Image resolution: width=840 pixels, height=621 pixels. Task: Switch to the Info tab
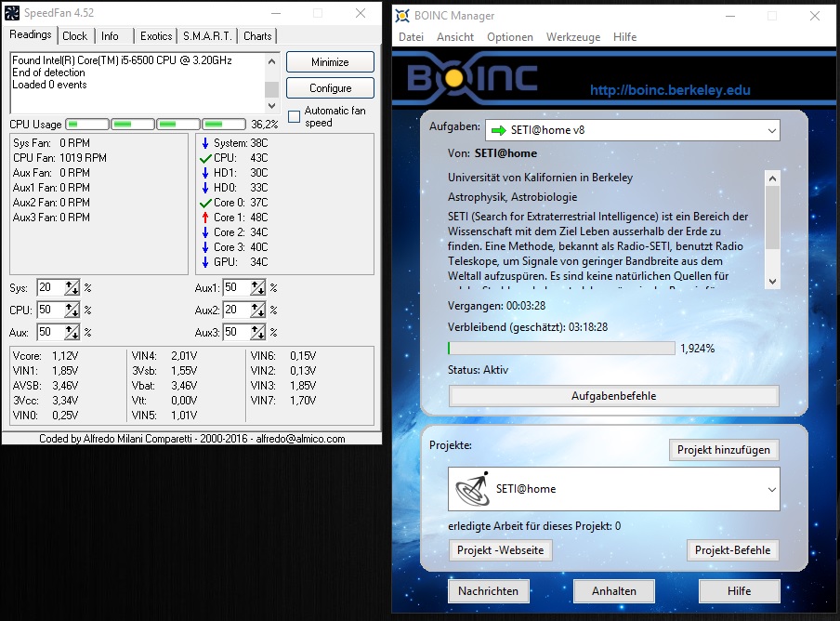coord(110,36)
